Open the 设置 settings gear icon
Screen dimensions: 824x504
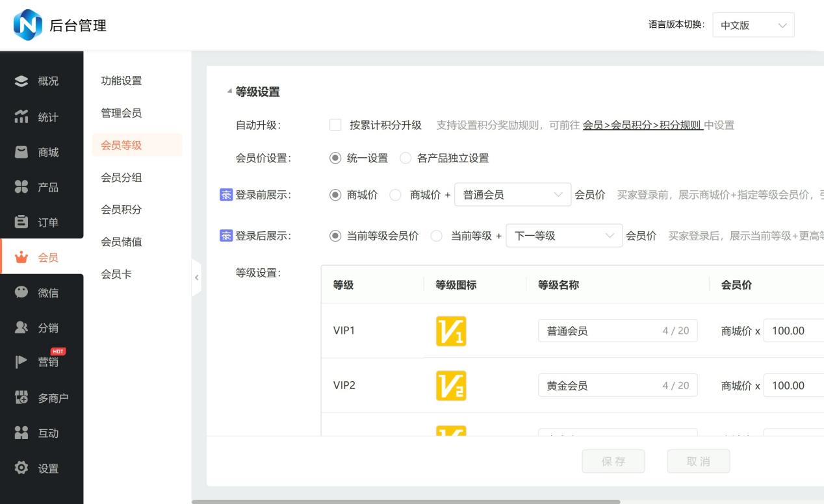point(21,468)
